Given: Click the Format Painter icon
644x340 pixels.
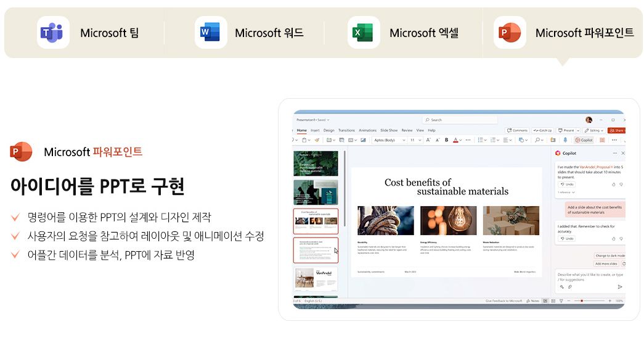Looking at the screenshot, I should click(x=317, y=140).
